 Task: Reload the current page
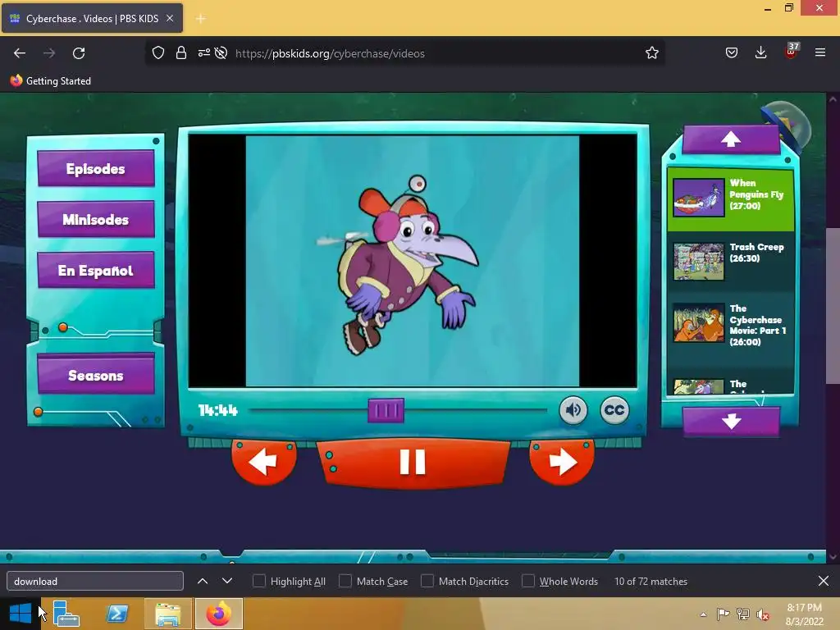pyautogui.click(x=79, y=53)
